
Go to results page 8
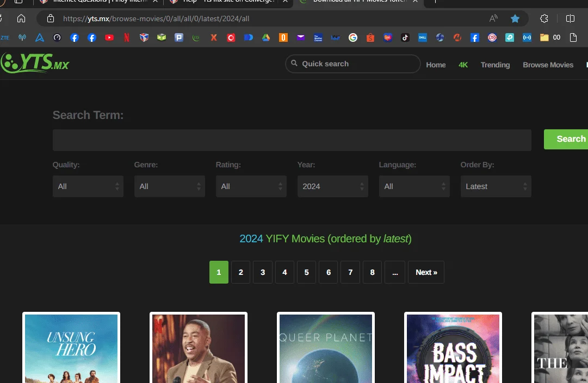(372, 272)
